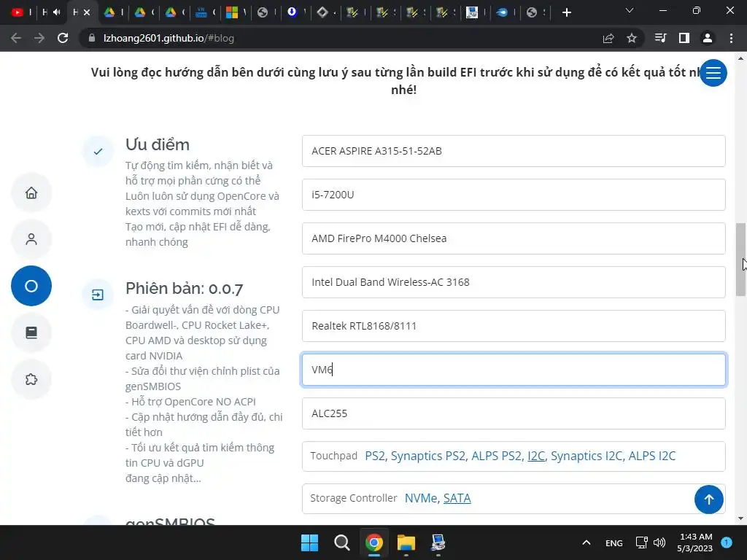Image resolution: width=747 pixels, height=560 pixels.
Task: Edit the Realtek RTL8168/8111 field
Action: [x=514, y=326]
